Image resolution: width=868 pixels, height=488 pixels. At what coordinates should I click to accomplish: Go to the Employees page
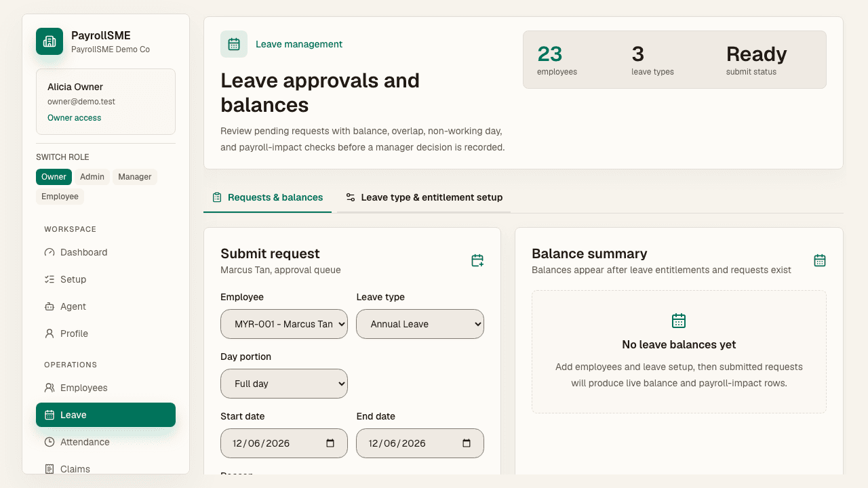coord(106,388)
